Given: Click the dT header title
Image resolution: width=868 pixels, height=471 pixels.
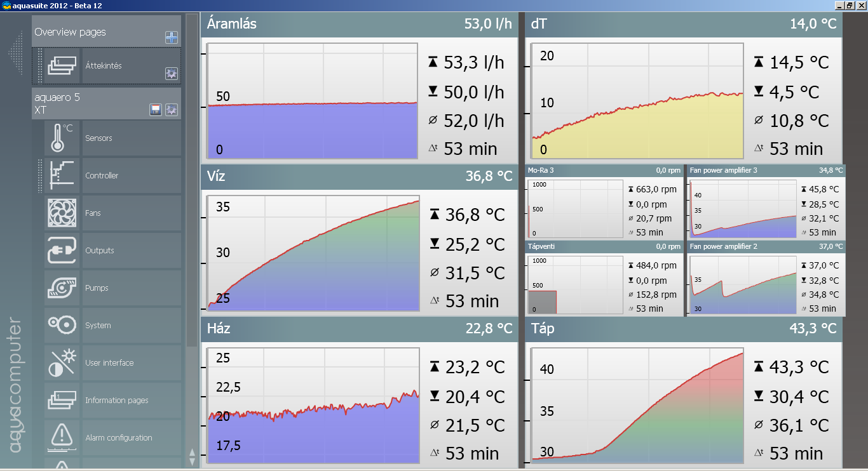Looking at the screenshot, I should [x=539, y=24].
